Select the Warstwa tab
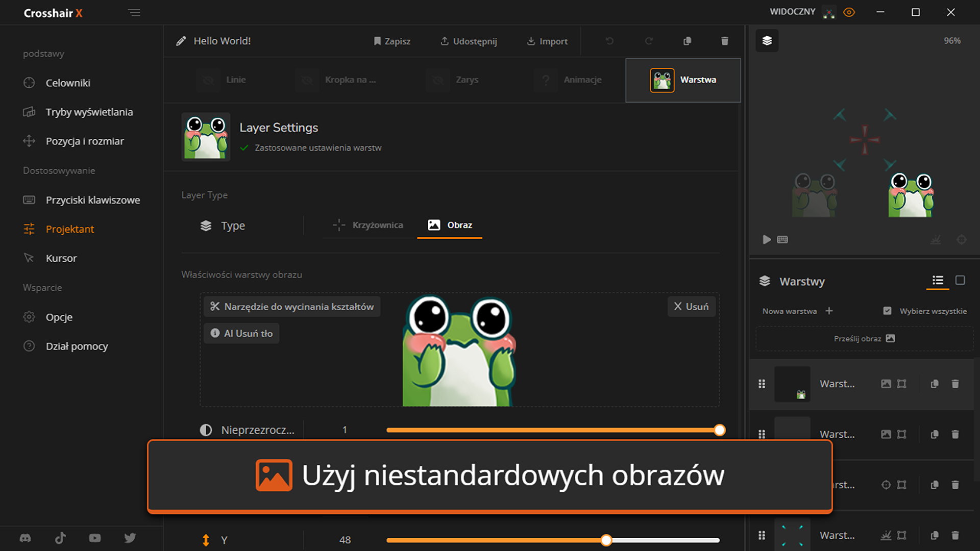The image size is (980, 551). (x=683, y=80)
